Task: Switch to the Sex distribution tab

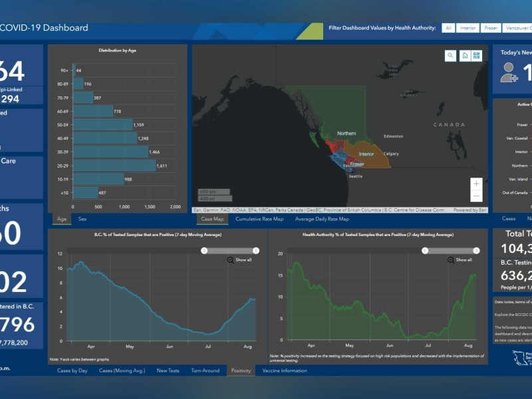Action: (x=82, y=219)
